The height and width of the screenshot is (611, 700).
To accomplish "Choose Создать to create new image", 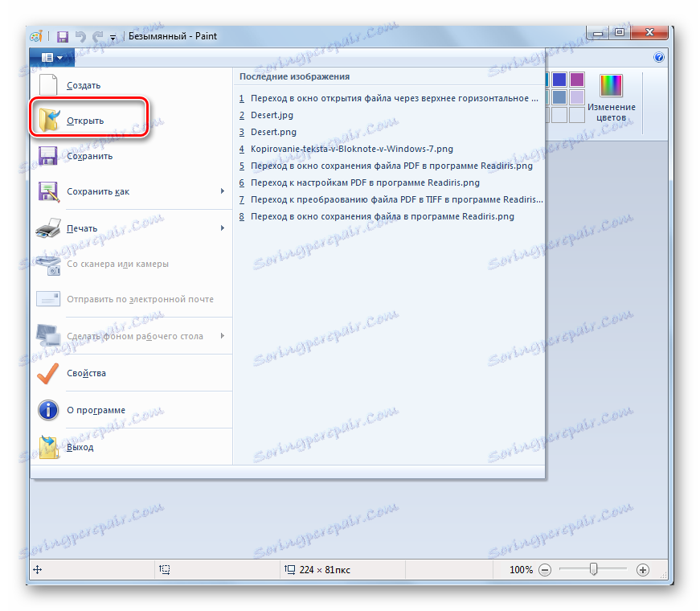I will pyautogui.click(x=132, y=85).
